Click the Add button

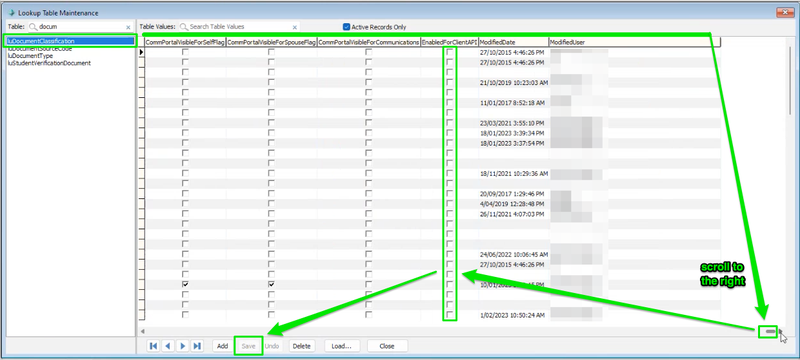coord(222,346)
